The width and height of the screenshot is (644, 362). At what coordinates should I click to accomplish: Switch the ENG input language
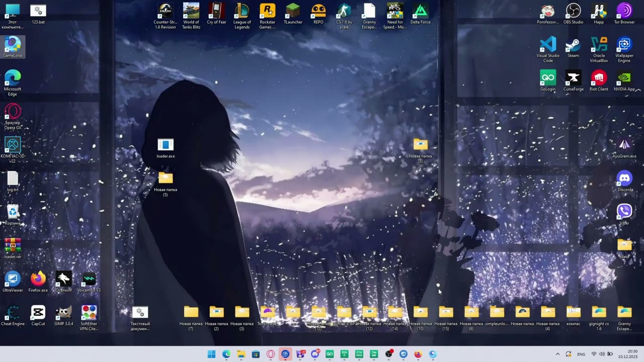click(x=581, y=354)
